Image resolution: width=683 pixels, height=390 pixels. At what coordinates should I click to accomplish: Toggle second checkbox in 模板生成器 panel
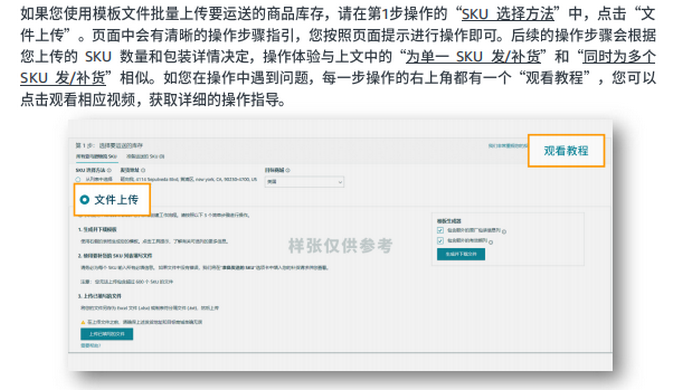pos(440,241)
